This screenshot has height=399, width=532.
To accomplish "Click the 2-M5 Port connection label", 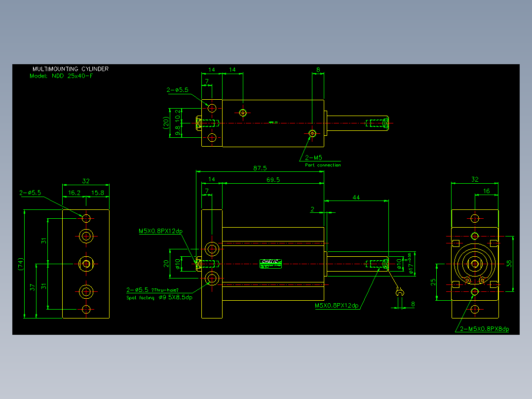I will (322, 161).
